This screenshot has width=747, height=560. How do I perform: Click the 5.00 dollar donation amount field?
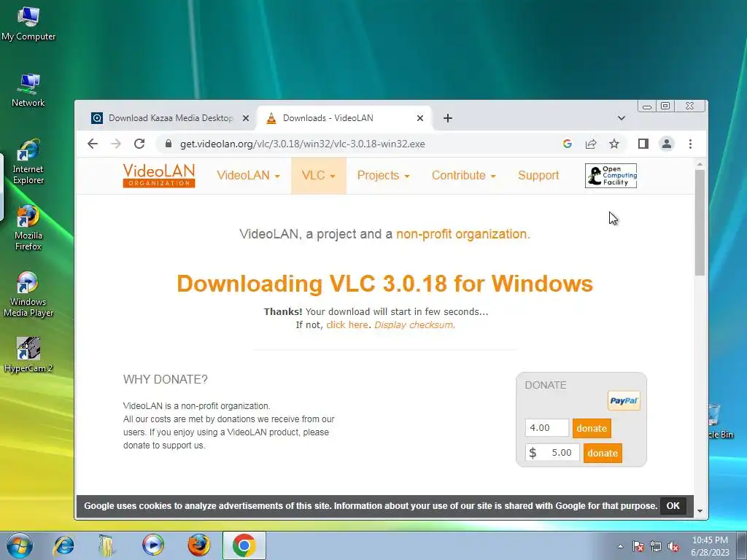click(552, 453)
